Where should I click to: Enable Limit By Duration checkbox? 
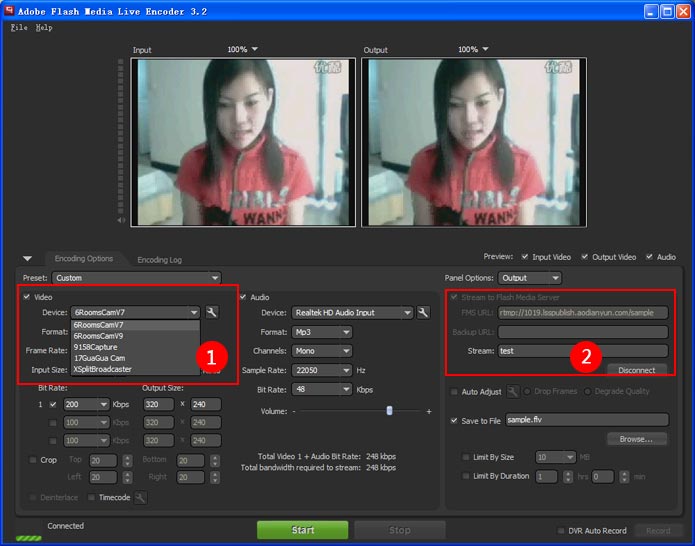(465, 476)
